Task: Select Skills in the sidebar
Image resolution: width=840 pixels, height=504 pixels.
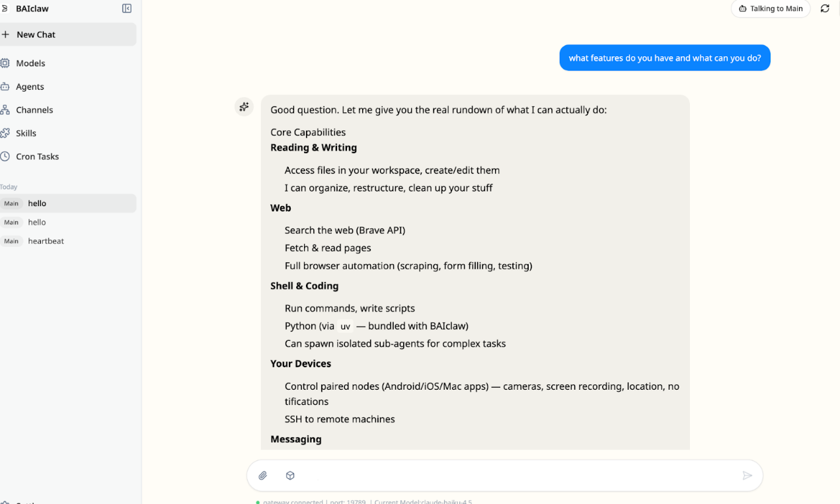Action: click(x=26, y=133)
